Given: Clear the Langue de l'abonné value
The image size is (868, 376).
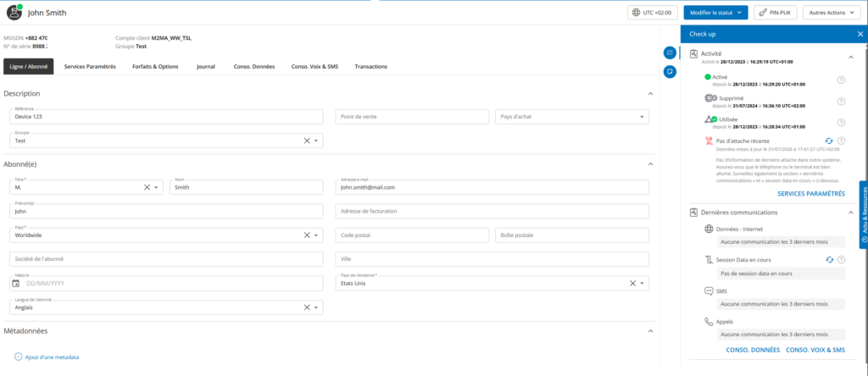Looking at the screenshot, I should [307, 307].
